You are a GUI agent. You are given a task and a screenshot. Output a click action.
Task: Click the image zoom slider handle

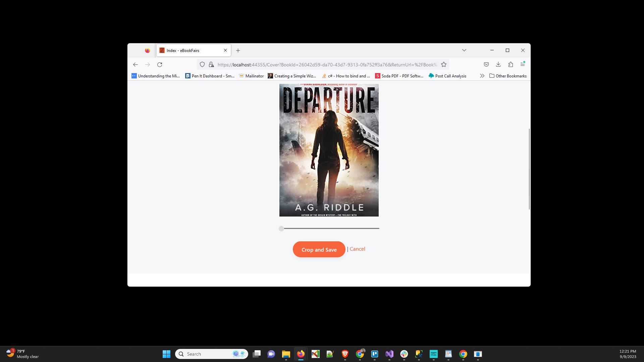click(281, 228)
